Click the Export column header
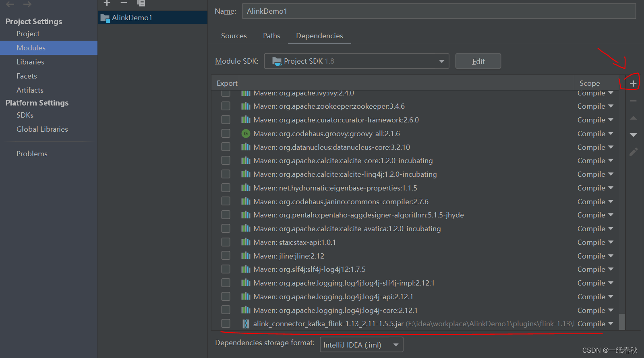This screenshot has width=644, height=358. point(227,83)
